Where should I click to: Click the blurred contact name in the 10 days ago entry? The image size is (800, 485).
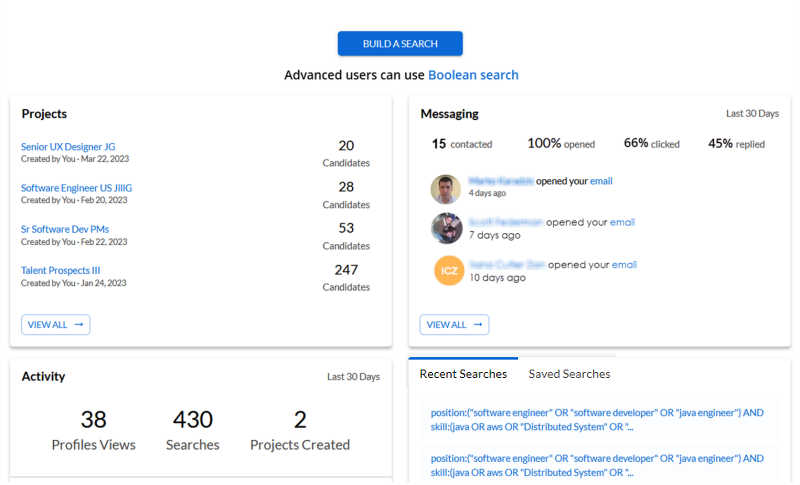click(x=508, y=265)
